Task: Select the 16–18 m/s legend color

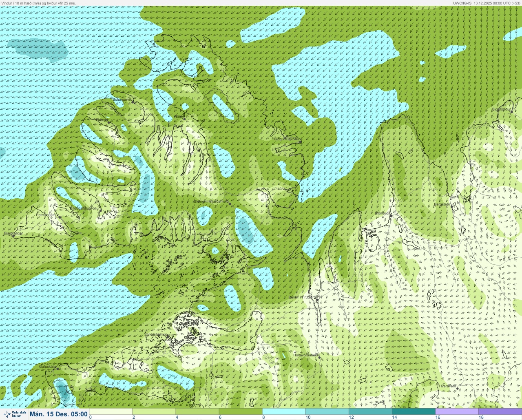Action: (457, 411)
